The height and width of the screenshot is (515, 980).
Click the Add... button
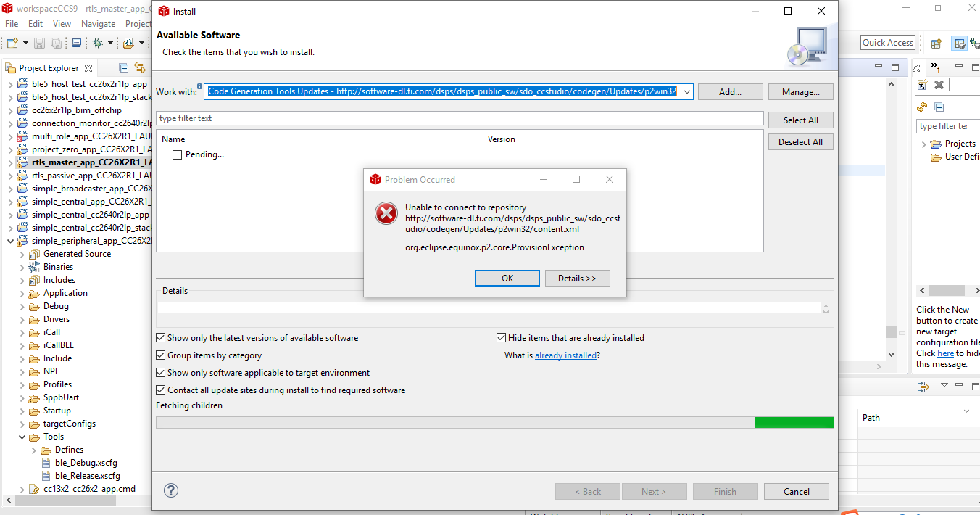[731, 92]
